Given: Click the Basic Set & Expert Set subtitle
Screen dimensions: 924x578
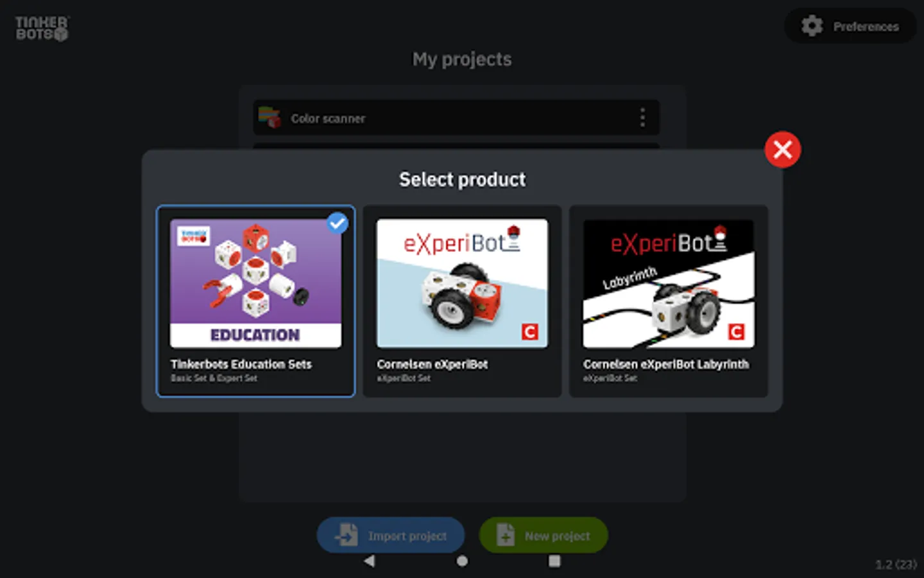Looking at the screenshot, I should (x=214, y=378).
